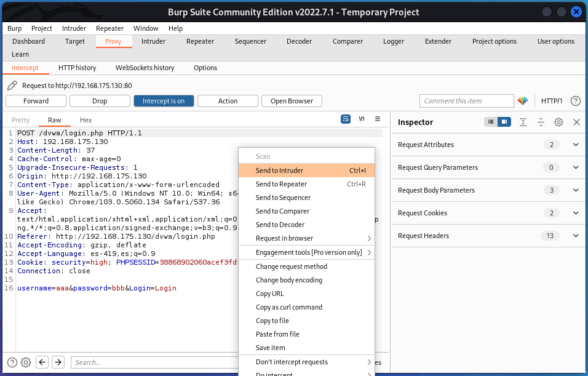Open the Action button menu
588x376 pixels.
coord(228,101)
